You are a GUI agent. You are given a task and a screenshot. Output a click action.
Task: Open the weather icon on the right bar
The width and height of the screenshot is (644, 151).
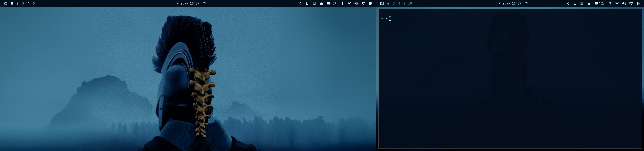pyautogui.click(x=526, y=3)
